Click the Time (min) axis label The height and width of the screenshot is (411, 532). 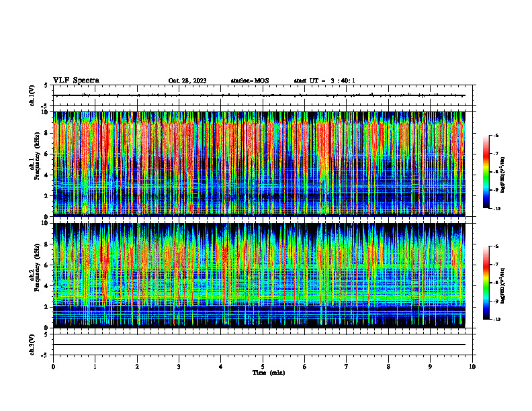pos(269,373)
